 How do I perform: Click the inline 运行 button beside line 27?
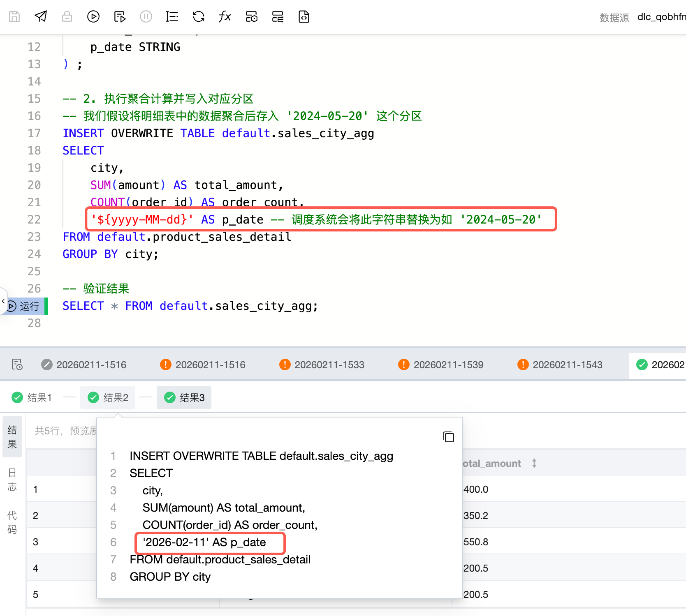coord(25,306)
